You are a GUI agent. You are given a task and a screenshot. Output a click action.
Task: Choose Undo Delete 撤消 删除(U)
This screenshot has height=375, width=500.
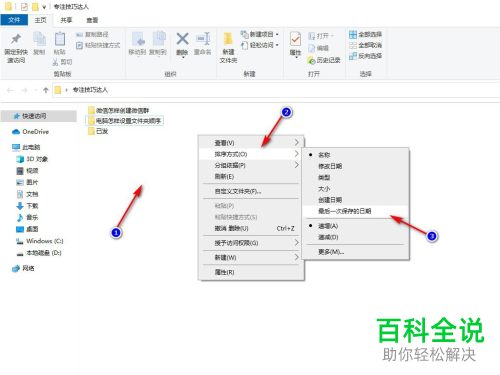tap(251, 228)
